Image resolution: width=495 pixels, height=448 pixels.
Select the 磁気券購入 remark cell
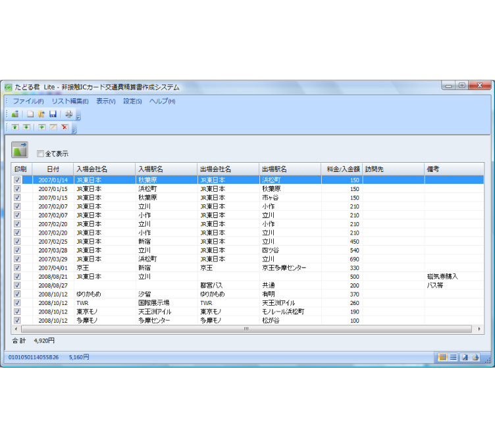pos(454,277)
